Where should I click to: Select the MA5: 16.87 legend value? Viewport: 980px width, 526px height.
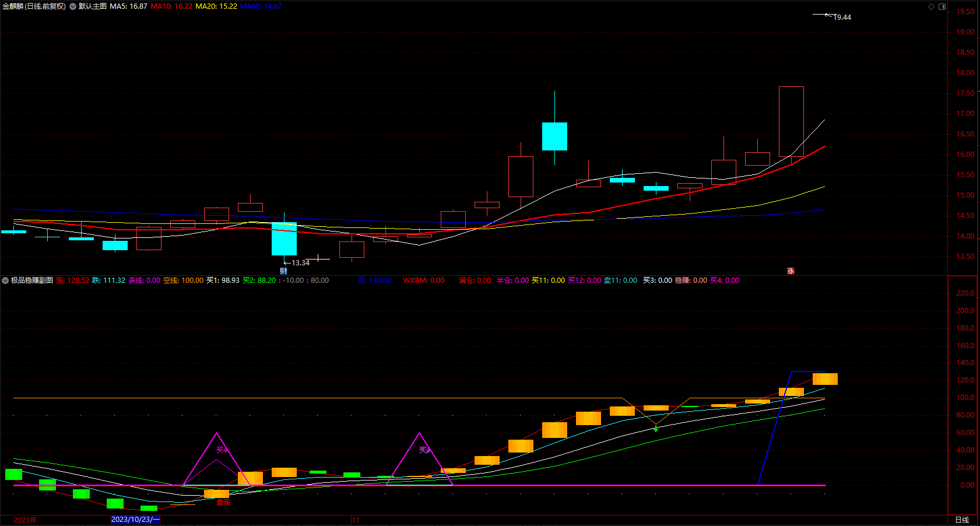128,6
